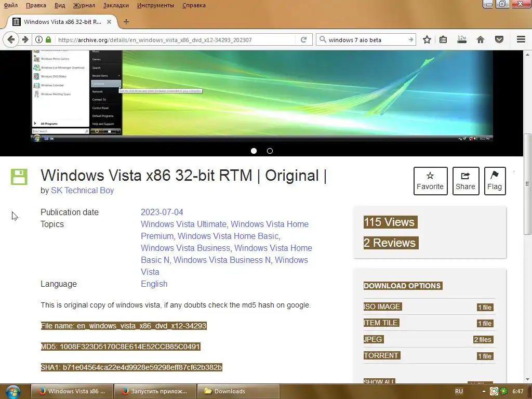Open uploader SK Technical Boy link
The width and height of the screenshot is (532, 399).
point(83,190)
